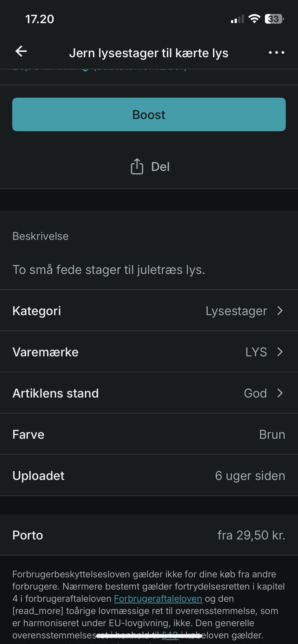This screenshot has height=644, width=298.
Task: Tap the cellular signal bars icon
Action: click(237, 20)
